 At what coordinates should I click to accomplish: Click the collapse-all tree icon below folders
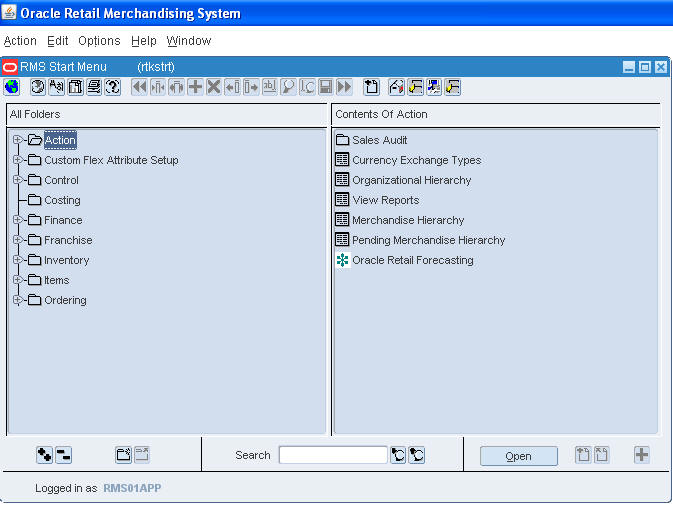click(64, 455)
